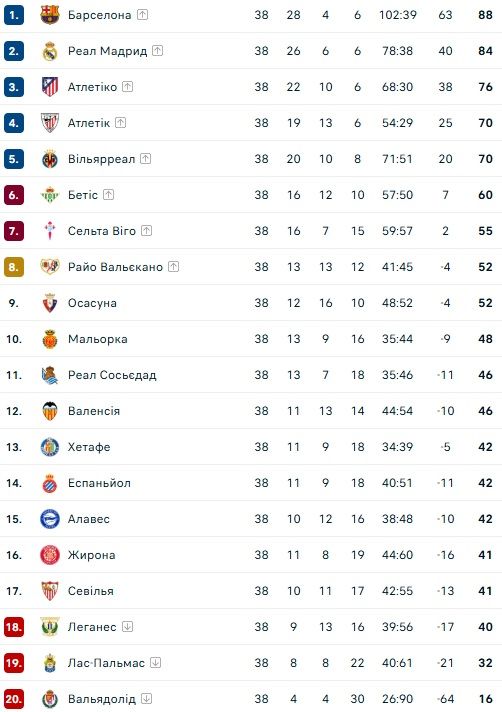Open the Атлетіко team logo
This screenshot has height=712, width=502.
[x=50, y=87]
